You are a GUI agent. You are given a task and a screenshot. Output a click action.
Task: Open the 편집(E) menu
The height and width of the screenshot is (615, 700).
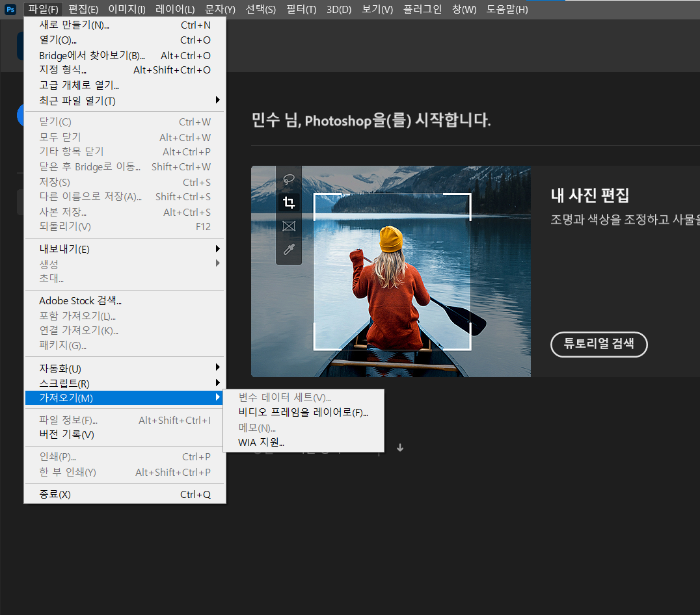tap(83, 9)
